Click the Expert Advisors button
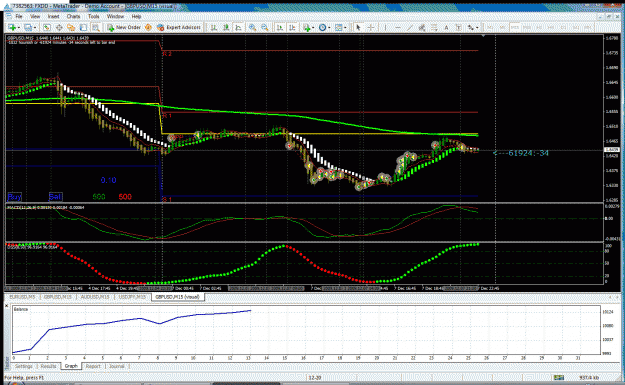 pyautogui.click(x=179, y=28)
